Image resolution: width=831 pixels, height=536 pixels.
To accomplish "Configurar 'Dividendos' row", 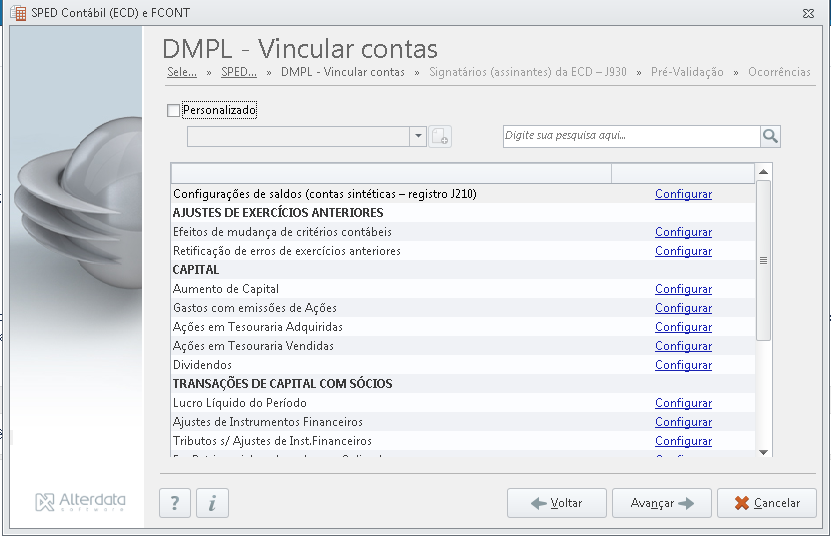I will 683,365.
